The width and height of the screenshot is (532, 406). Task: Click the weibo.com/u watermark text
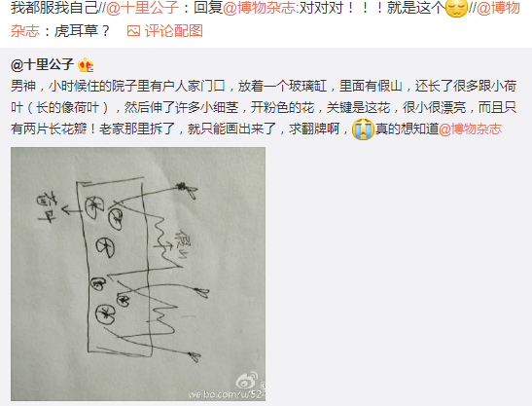click(227, 394)
